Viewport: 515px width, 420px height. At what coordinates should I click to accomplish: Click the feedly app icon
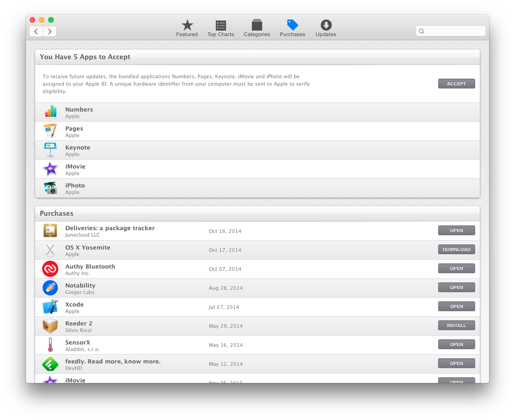click(x=50, y=364)
